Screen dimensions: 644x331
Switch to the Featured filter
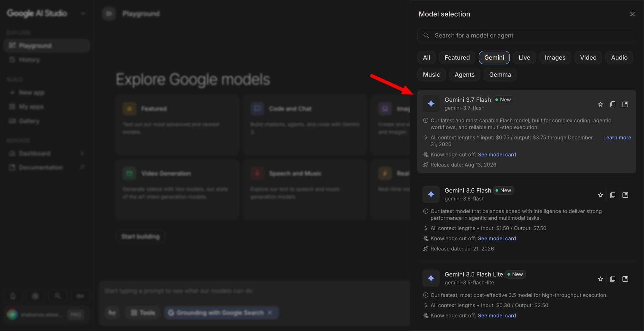pos(457,58)
